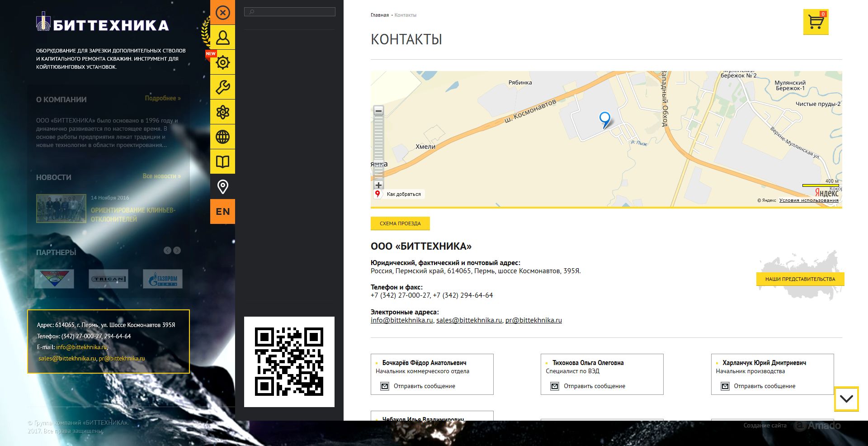Switch site language to EN

coord(222,211)
